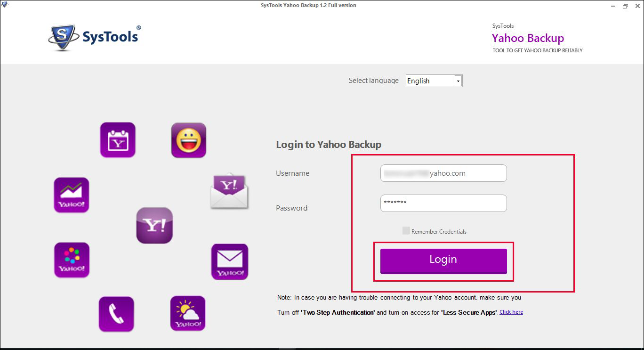Screen dimensions: 644x350
Task: Close the SysTools Yahoo Backup window
Action: click(637, 6)
